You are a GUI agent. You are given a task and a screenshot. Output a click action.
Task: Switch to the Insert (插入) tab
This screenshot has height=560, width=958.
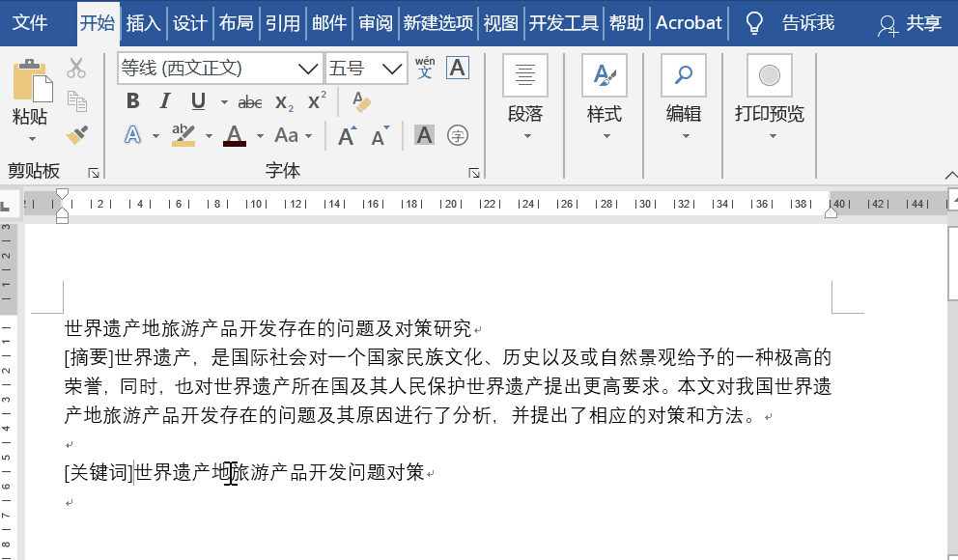pos(143,22)
